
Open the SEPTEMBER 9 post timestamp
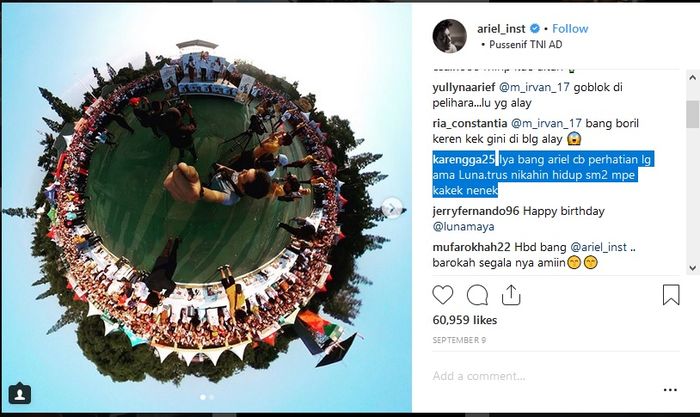tap(459, 340)
